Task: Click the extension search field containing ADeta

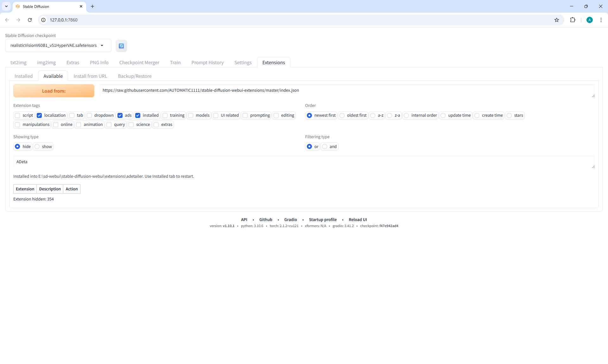Action: point(303,162)
